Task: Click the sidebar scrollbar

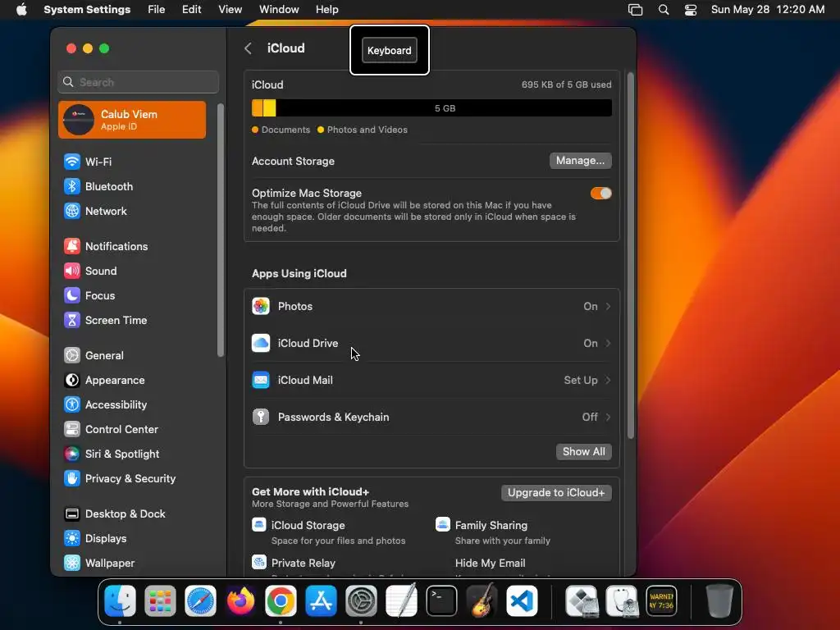Action: pyautogui.click(x=220, y=231)
